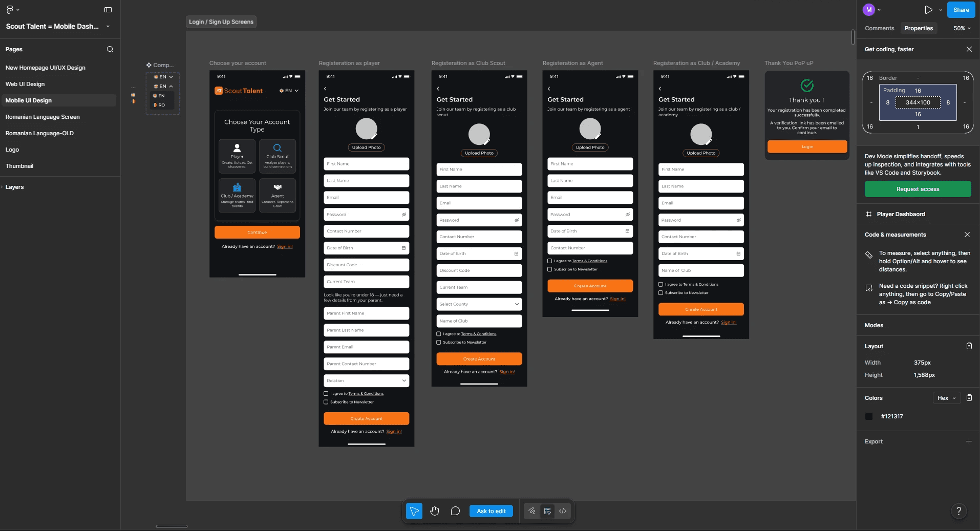The height and width of the screenshot is (531, 980).
Task: Open the Relation dropdown in player form
Action: click(367, 381)
